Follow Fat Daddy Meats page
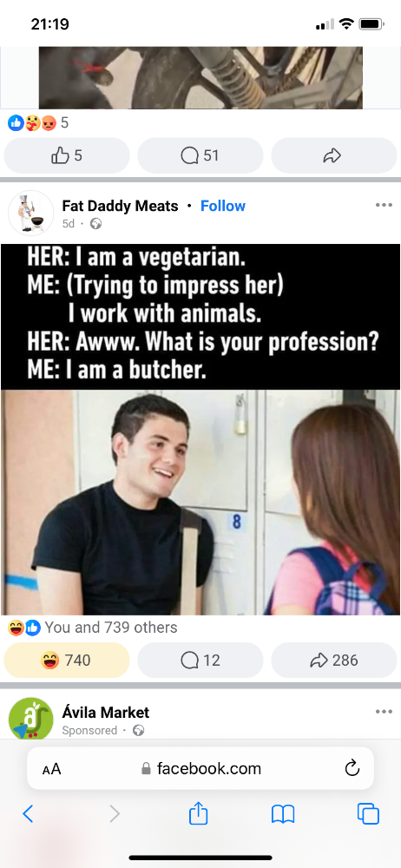 (223, 206)
